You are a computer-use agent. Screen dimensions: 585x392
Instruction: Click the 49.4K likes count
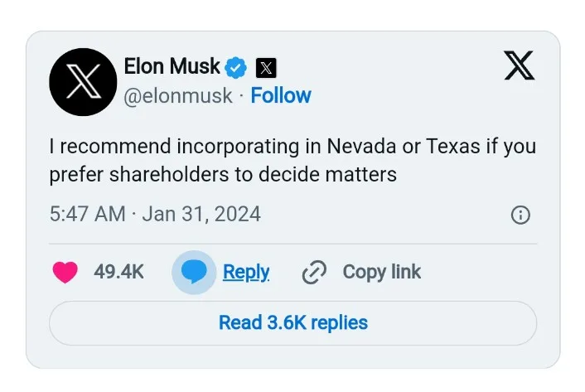118,272
